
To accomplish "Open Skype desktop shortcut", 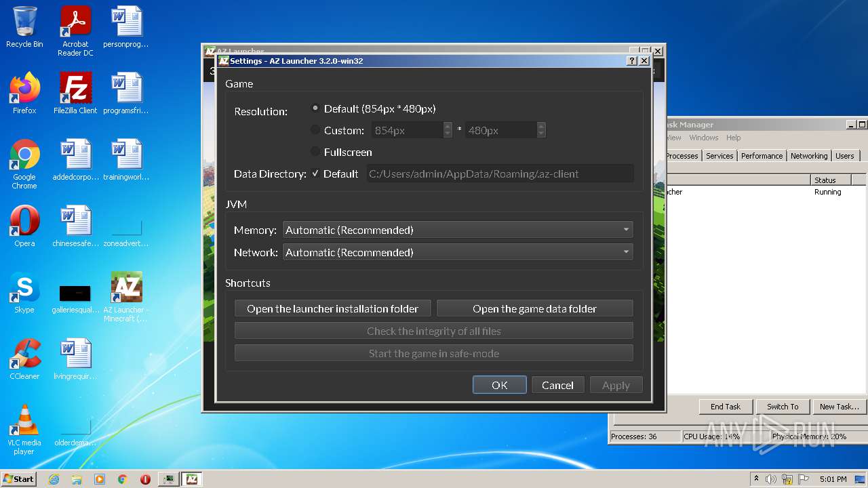I will [24, 293].
